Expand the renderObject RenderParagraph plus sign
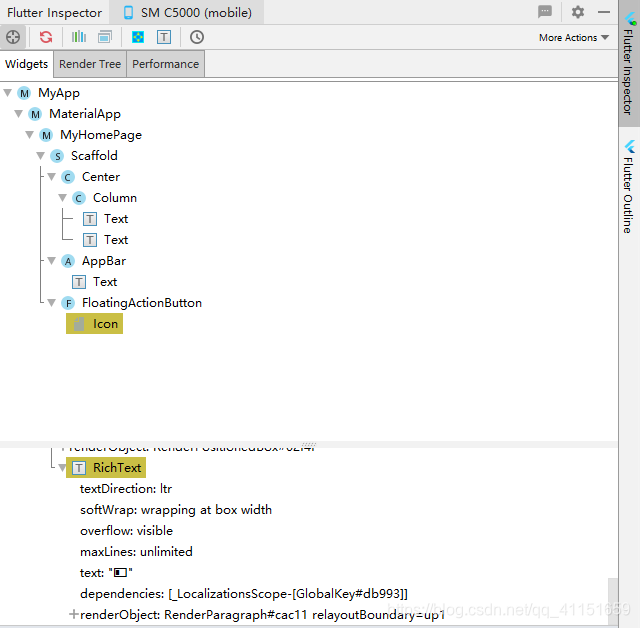Image resolution: width=640 pixels, height=628 pixels. tap(74, 614)
